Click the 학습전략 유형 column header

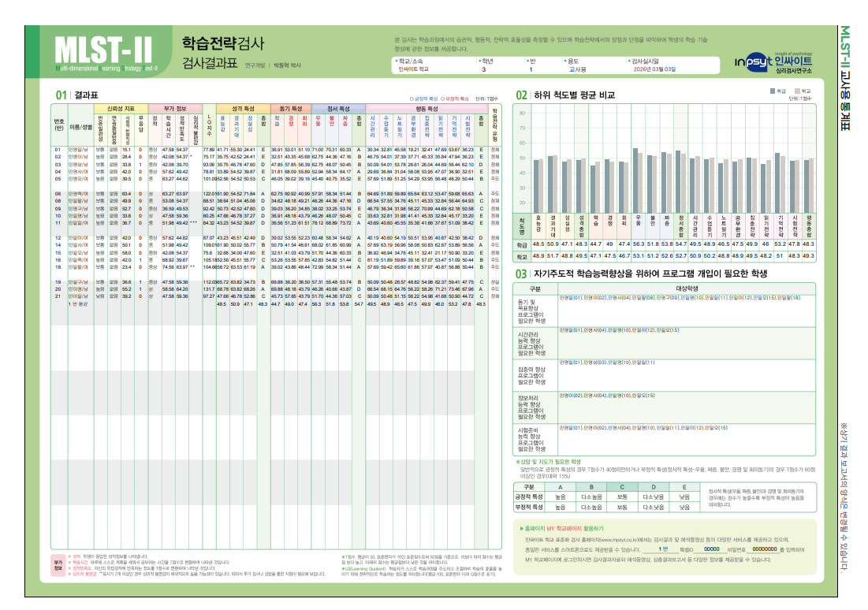(x=495, y=125)
